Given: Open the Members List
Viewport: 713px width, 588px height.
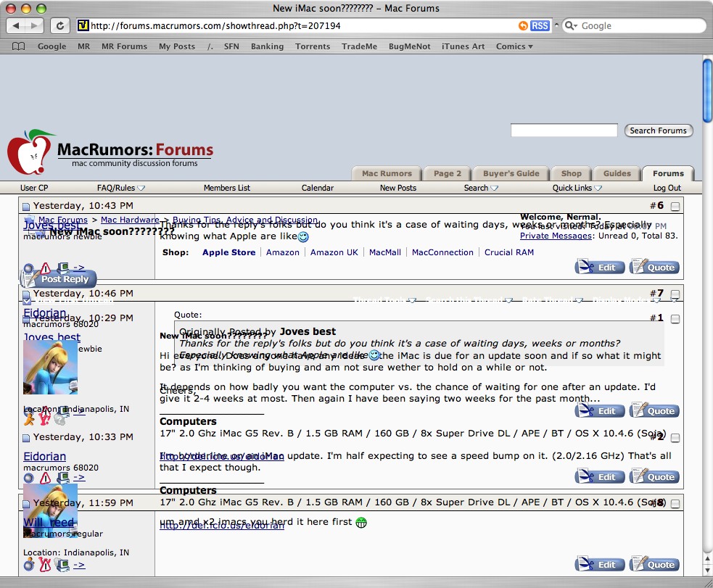Looking at the screenshot, I should click(x=227, y=188).
